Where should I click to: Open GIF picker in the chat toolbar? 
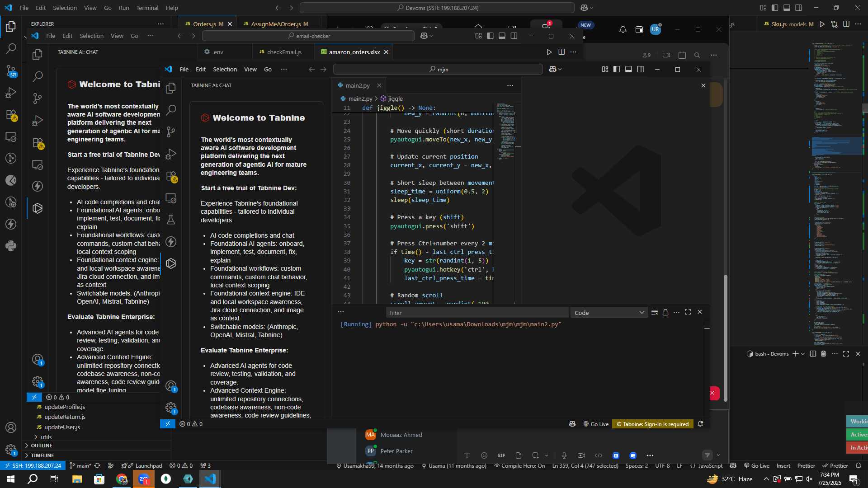coord(501,455)
